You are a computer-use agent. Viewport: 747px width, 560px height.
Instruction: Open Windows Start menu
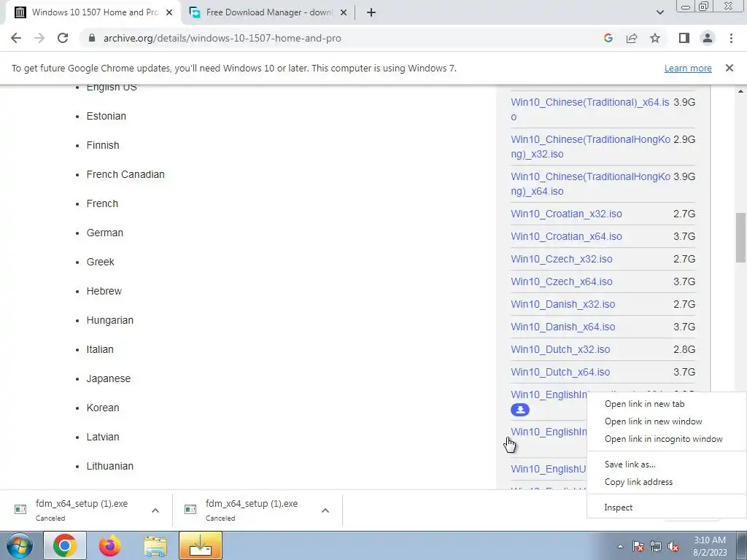point(19,545)
